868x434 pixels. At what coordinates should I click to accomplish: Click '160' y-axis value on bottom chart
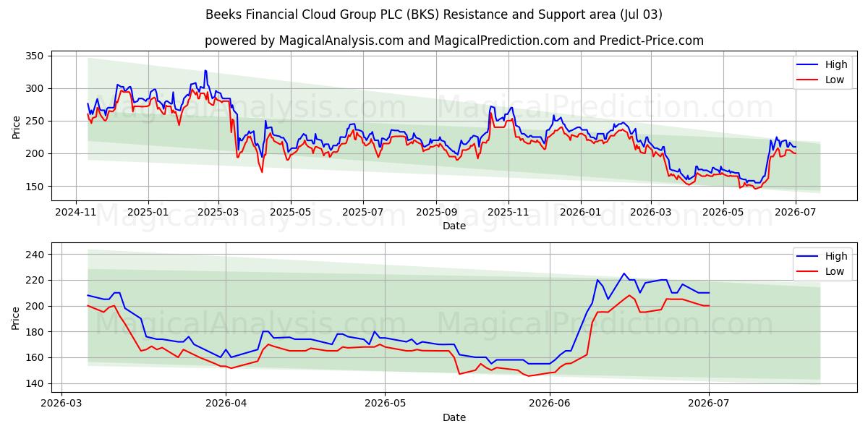point(35,357)
